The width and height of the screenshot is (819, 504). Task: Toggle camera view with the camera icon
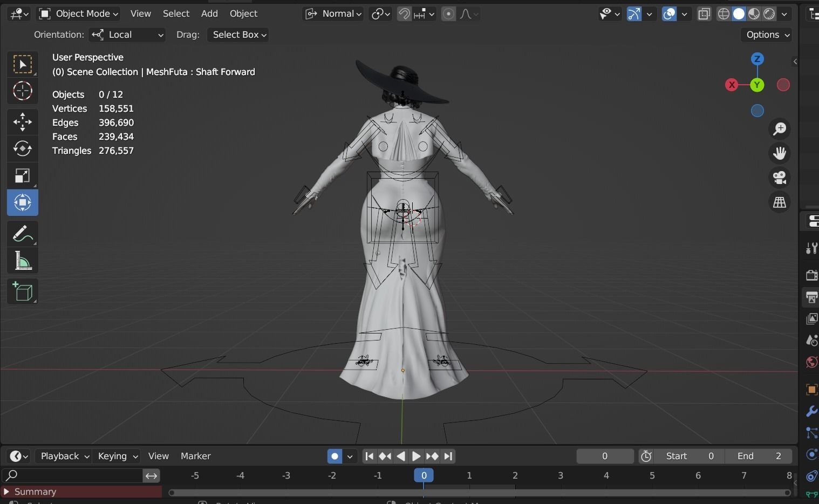(x=780, y=178)
